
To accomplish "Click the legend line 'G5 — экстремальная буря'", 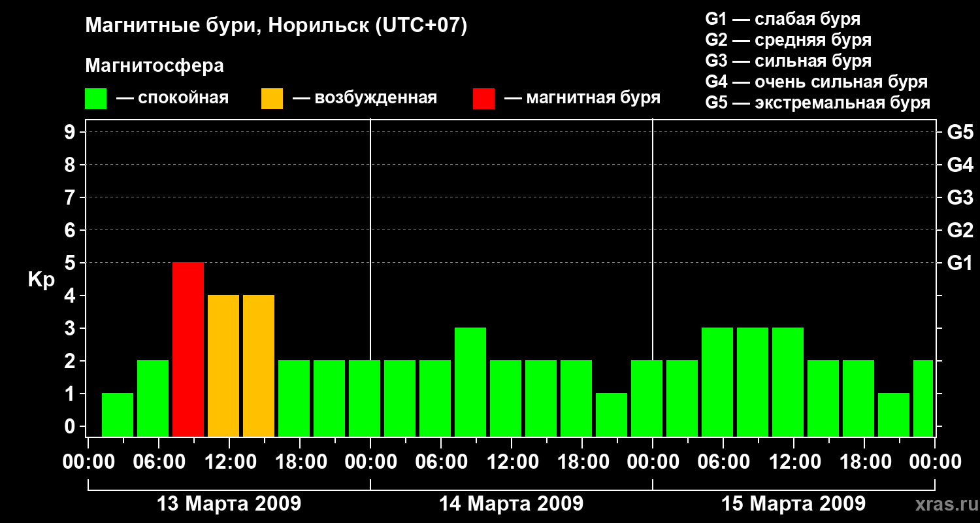I will (818, 103).
